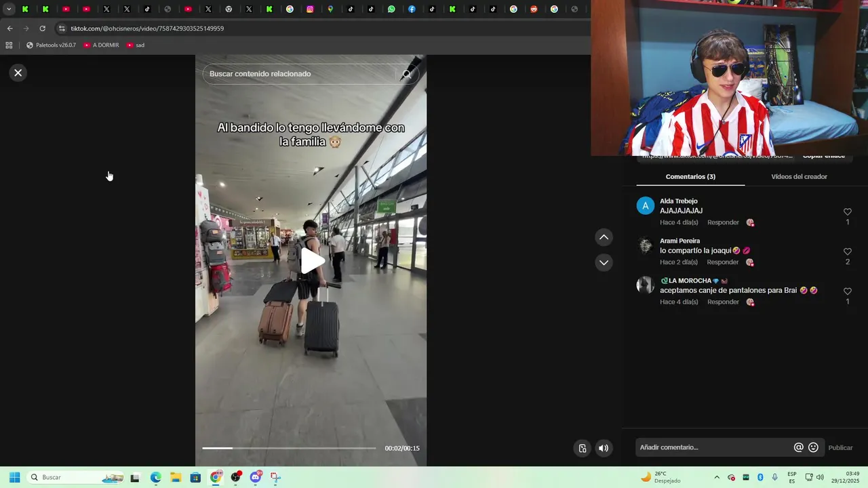868x488 pixels.
Task: Open the system volume tray icon
Action: click(x=820, y=477)
